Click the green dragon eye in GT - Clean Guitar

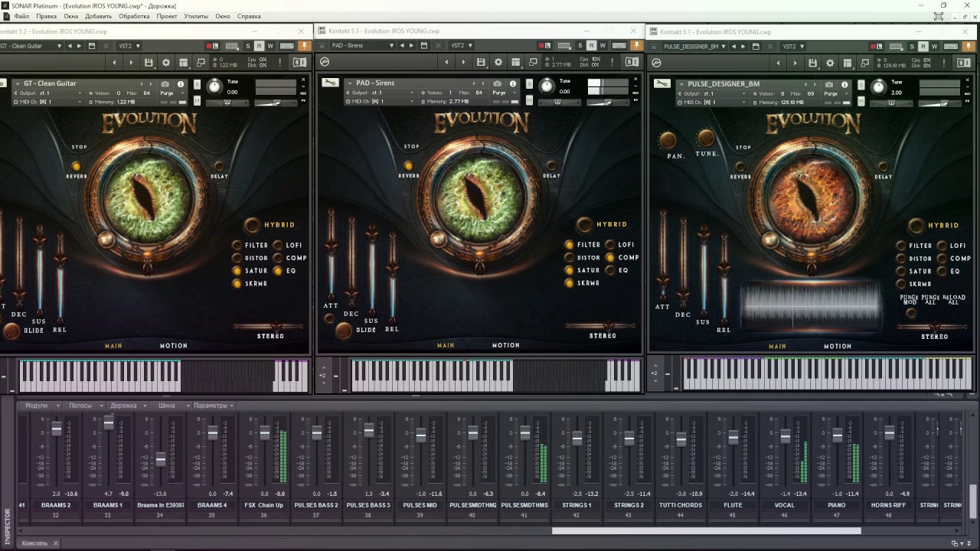145,197
